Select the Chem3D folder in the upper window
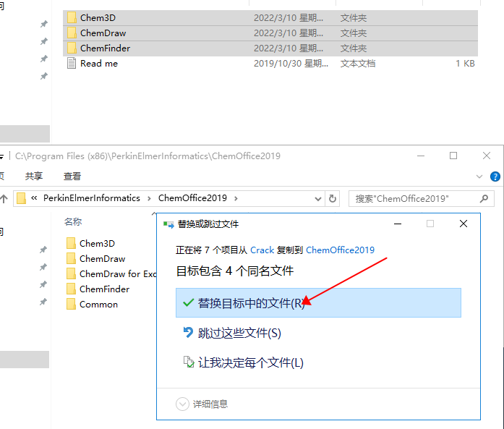This screenshot has height=429, width=504. (x=270, y=17)
